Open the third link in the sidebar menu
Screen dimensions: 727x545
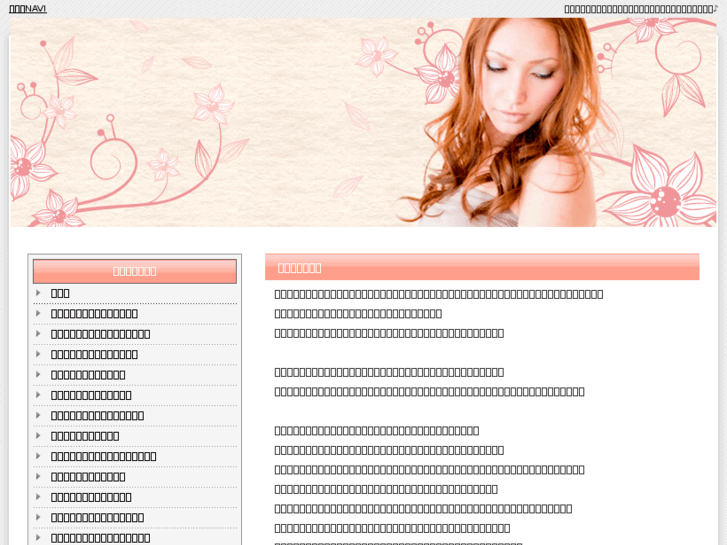(100, 334)
